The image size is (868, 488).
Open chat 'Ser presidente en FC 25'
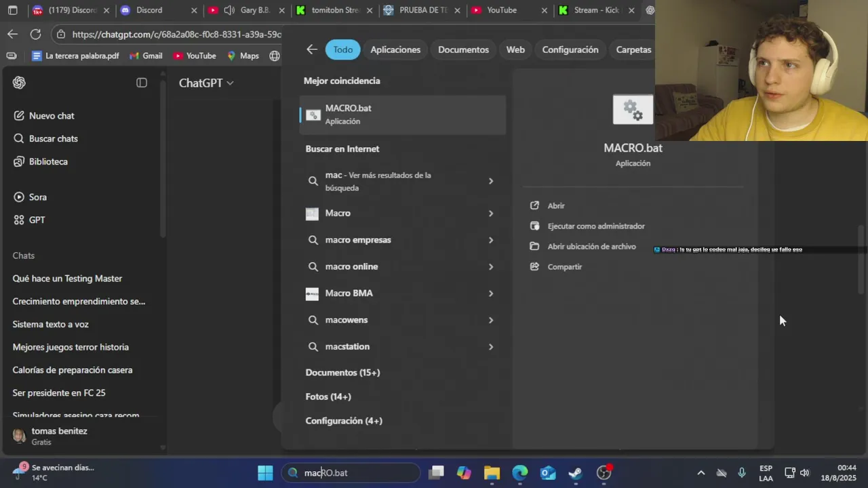(59, 393)
